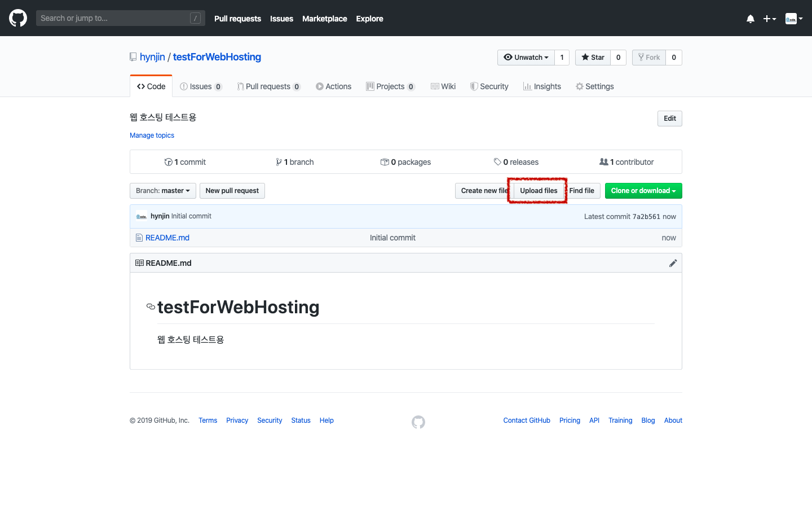Open the Initial commit message in header row
Image resolution: width=812 pixels, height=508 pixels.
191,216
